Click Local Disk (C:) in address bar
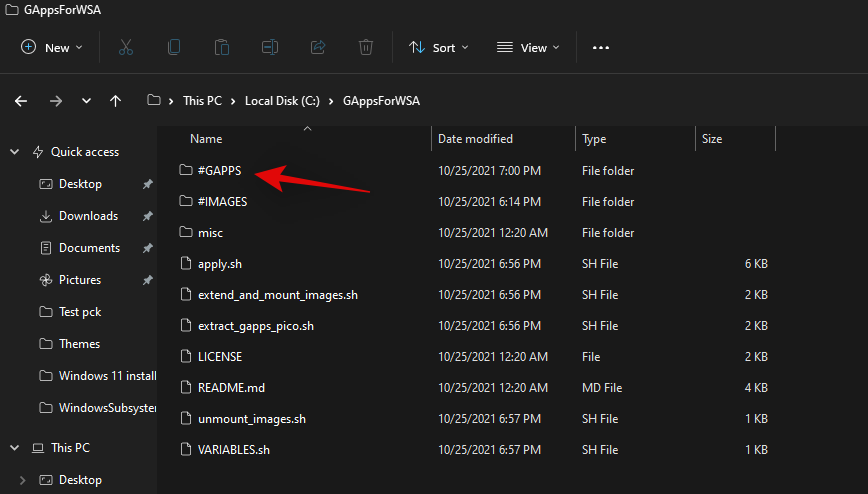Screen dimensions: 868x494 point(284,101)
